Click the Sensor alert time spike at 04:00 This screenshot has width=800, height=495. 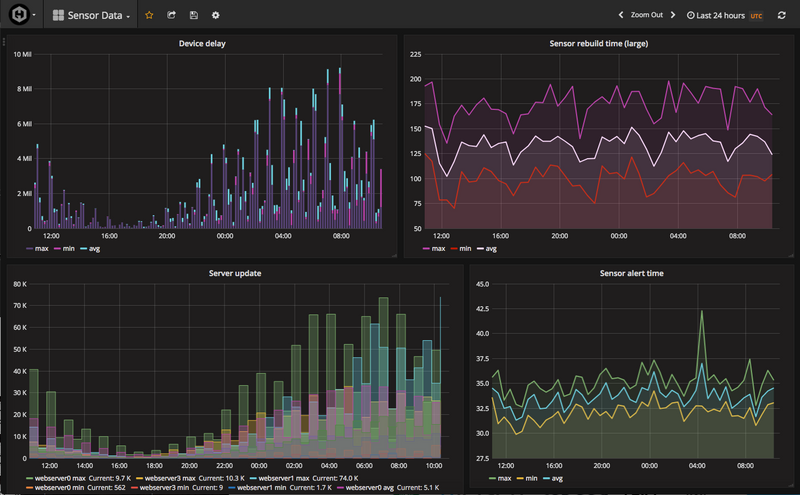(x=701, y=312)
